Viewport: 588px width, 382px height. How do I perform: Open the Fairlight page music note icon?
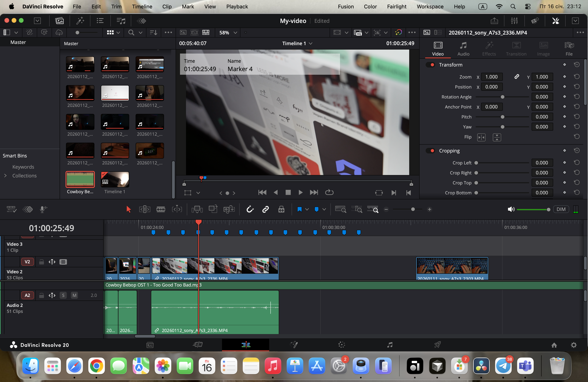(x=390, y=345)
